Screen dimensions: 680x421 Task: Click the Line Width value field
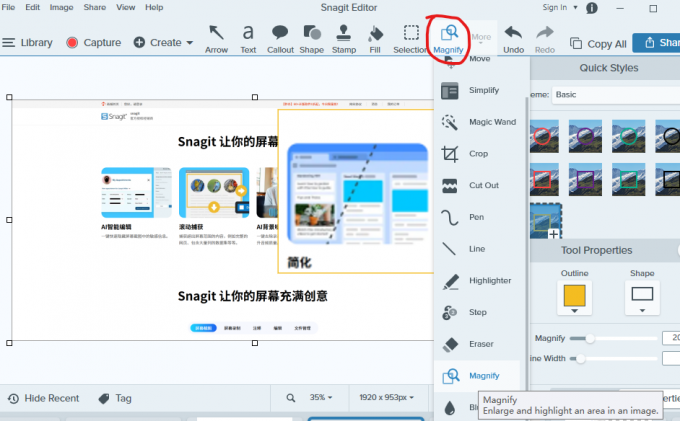coord(671,359)
